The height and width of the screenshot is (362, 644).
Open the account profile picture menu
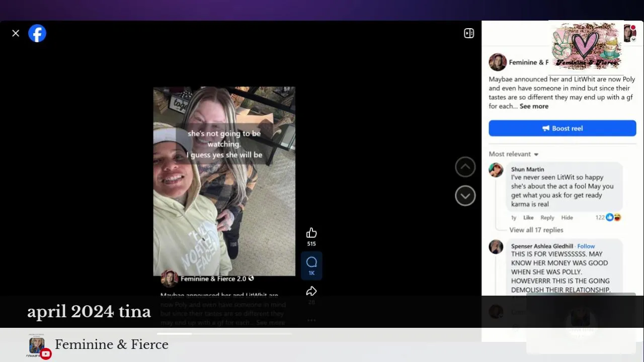click(630, 33)
